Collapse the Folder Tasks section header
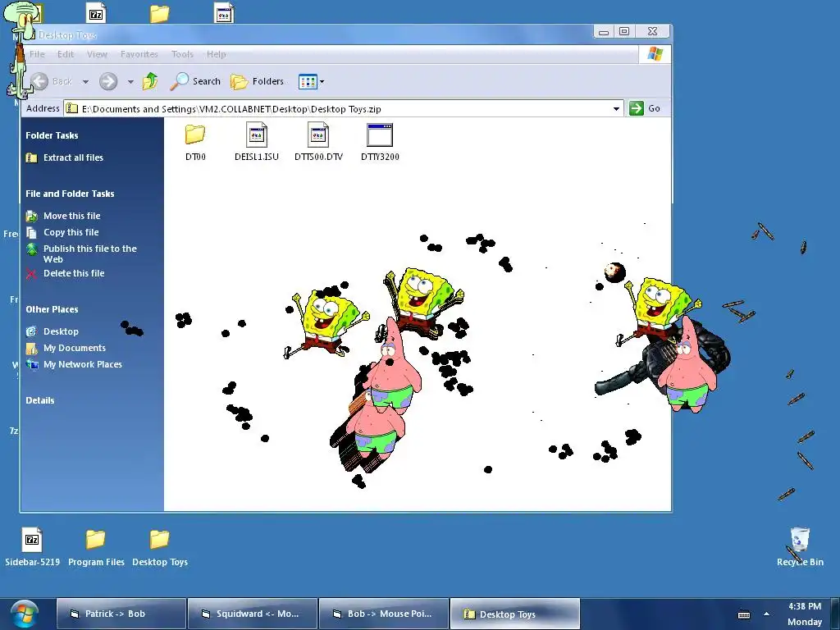The image size is (840, 630). tap(52, 135)
